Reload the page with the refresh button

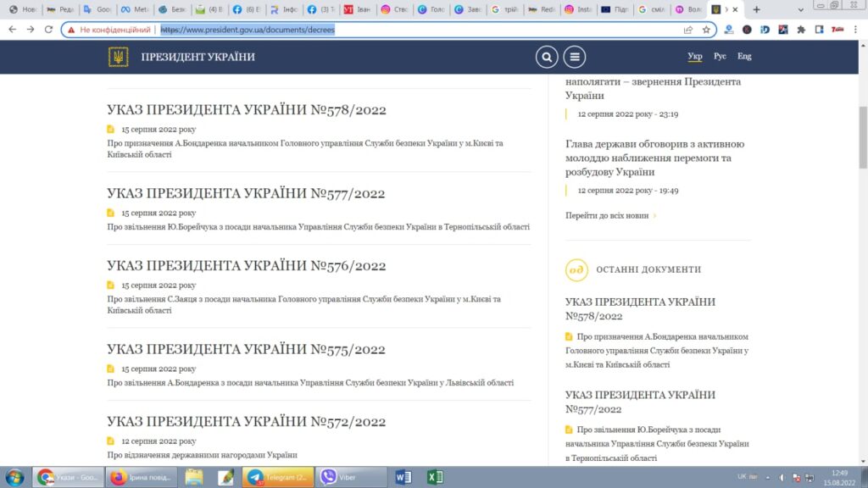(48, 29)
